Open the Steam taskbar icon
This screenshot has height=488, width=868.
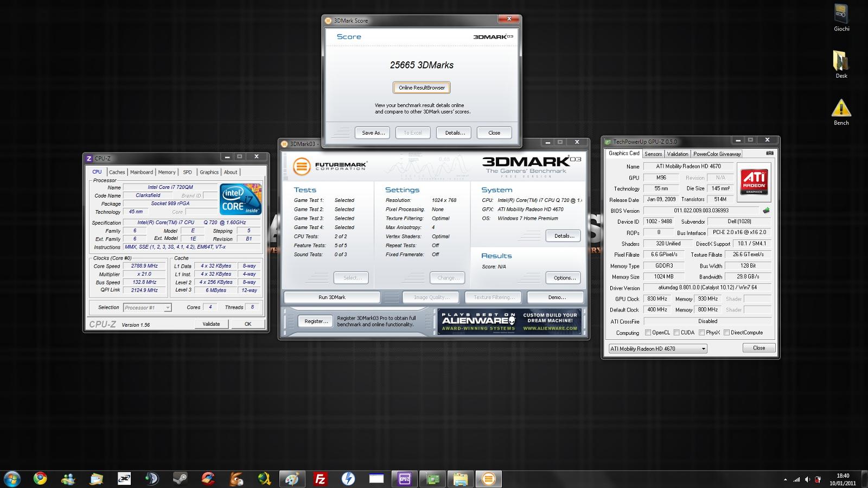point(180,479)
